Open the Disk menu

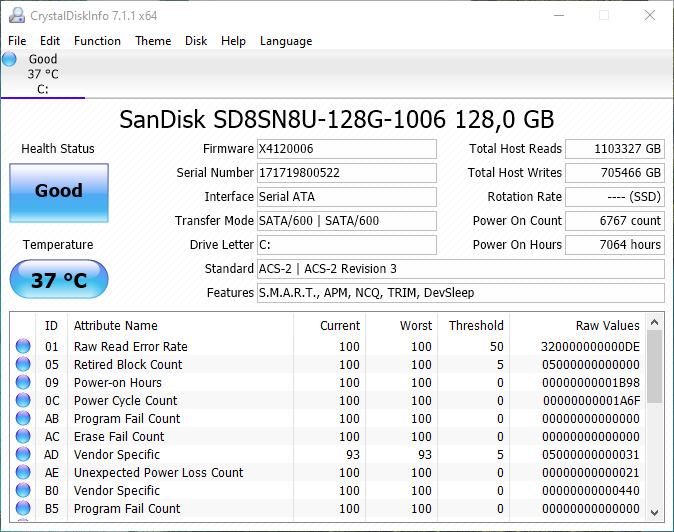point(196,41)
